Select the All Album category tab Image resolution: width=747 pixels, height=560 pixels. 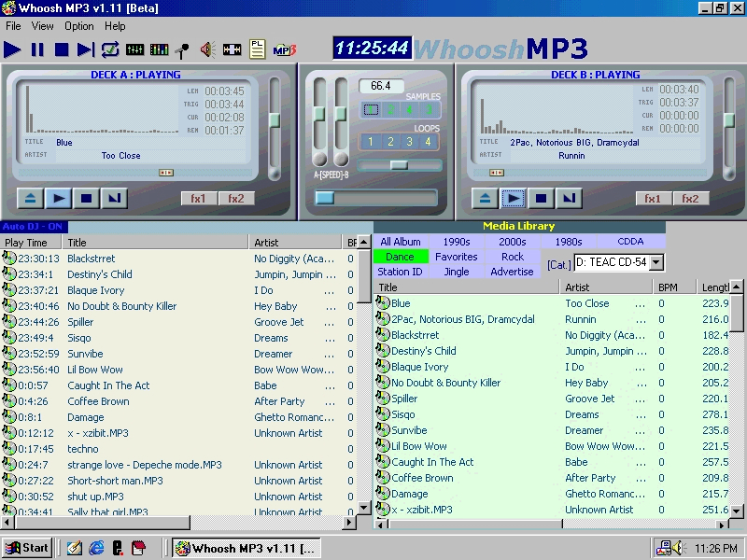click(x=401, y=242)
